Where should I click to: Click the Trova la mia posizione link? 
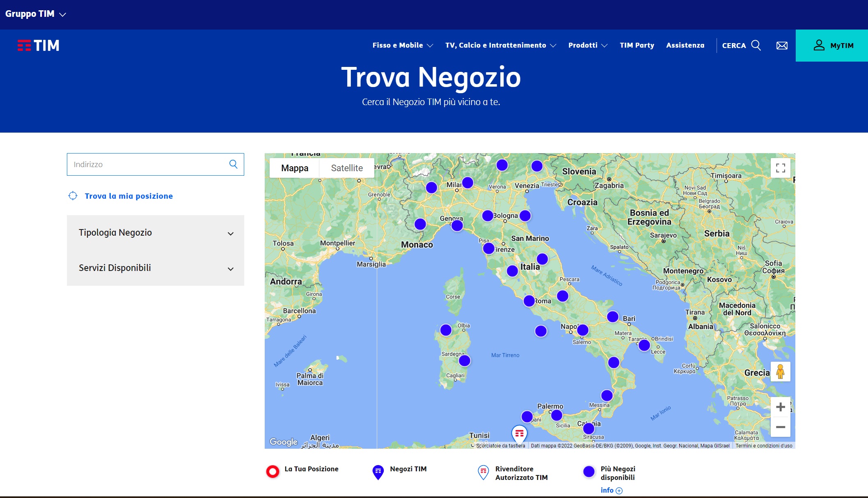(x=128, y=196)
